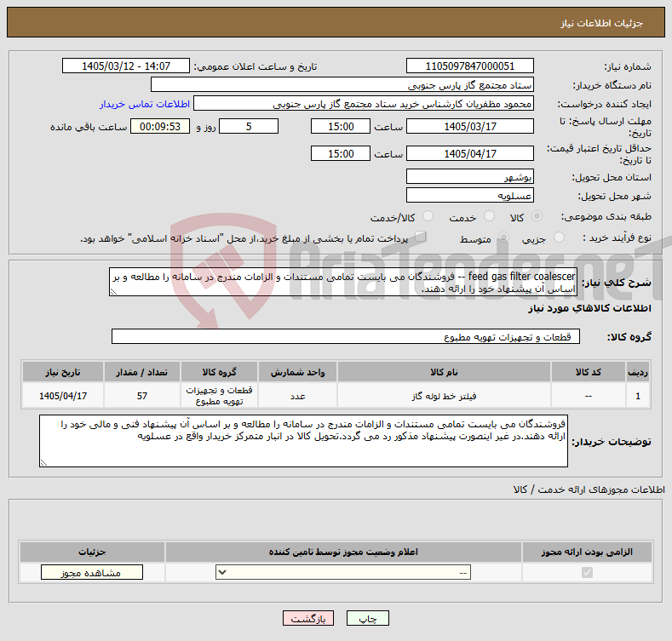This screenshot has width=672, height=641.
Task: Click the response deadline time 15:00 field
Action: [341, 126]
